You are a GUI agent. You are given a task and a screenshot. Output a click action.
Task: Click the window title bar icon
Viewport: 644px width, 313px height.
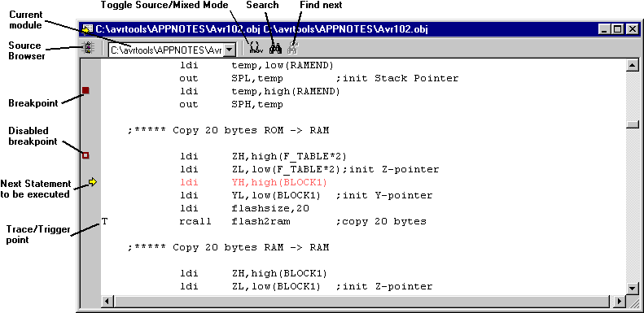click(87, 29)
